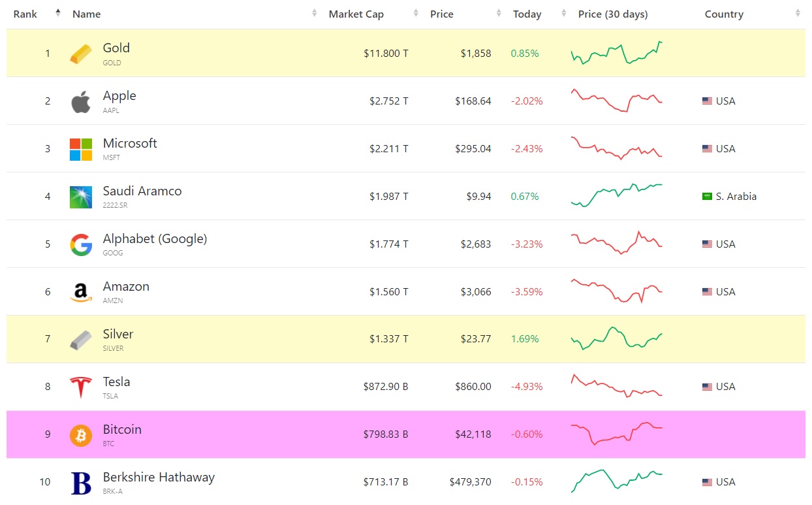
Task: Open the Alphabet (Google) company link
Action: [x=155, y=238]
